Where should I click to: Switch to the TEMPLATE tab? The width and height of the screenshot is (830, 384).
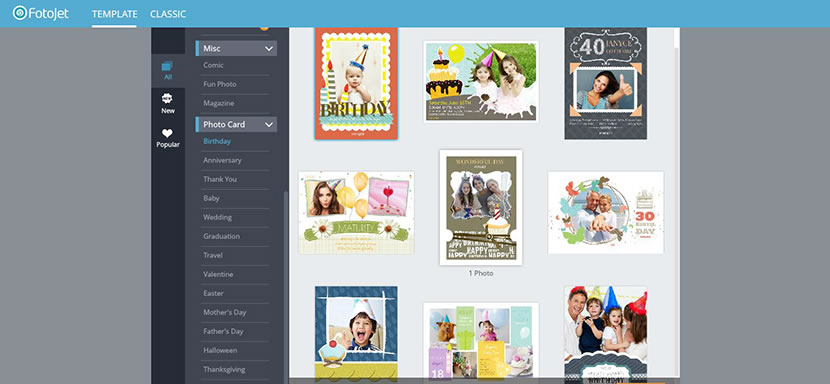[114, 14]
